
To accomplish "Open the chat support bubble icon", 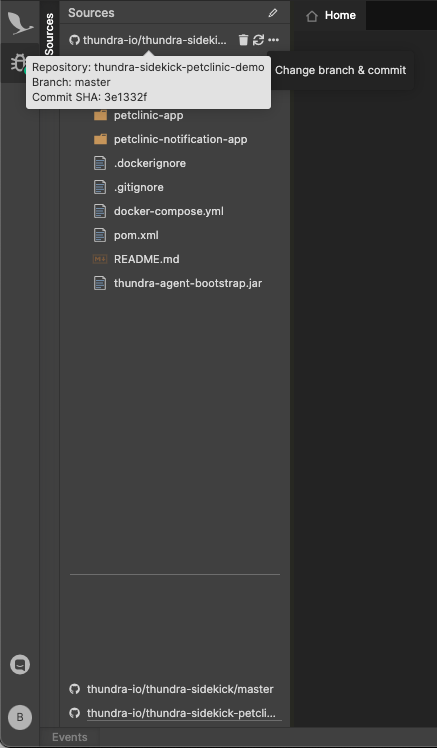I will [20, 665].
